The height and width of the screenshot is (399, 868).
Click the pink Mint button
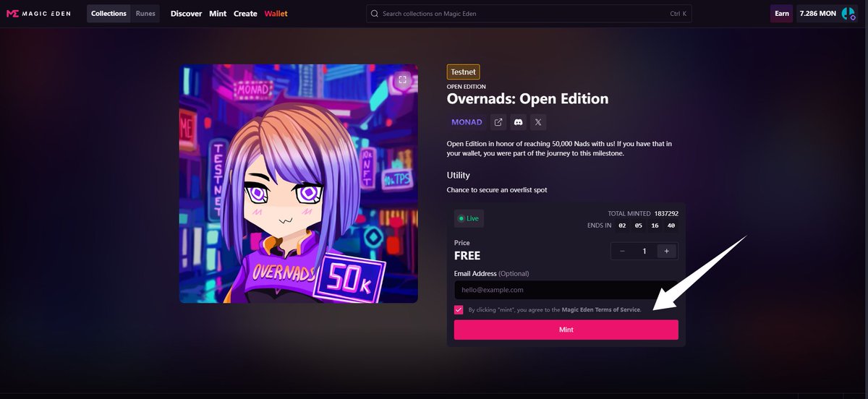click(x=566, y=330)
